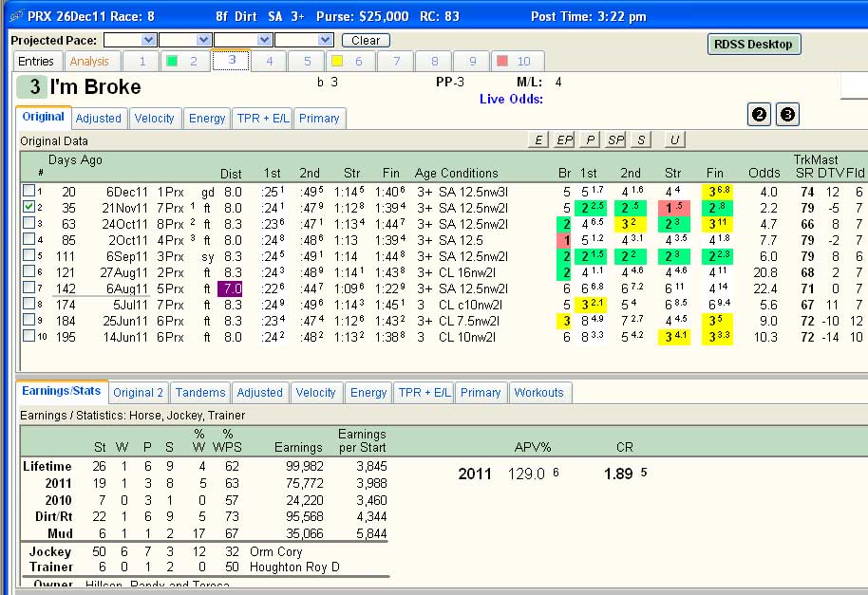Select horse tab 5

pyautogui.click(x=308, y=61)
